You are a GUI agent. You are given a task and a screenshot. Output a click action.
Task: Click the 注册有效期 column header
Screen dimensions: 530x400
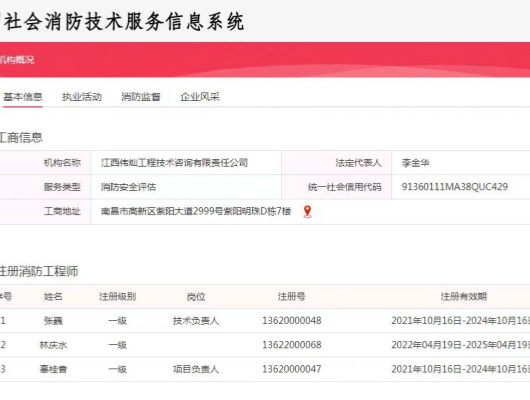pyautogui.click(x=464, y=297)
